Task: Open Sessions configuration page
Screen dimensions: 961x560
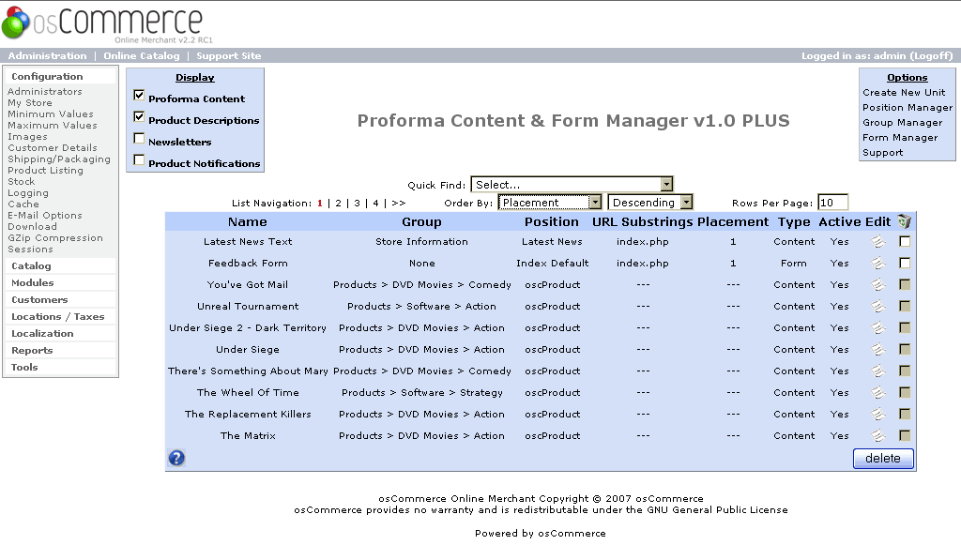Action: tap(30, 250)
